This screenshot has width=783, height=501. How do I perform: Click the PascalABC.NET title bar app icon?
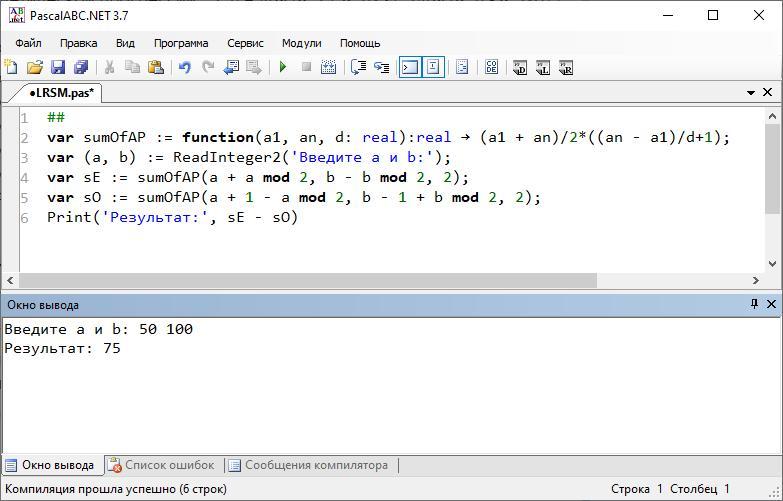[x=16, y=15]
